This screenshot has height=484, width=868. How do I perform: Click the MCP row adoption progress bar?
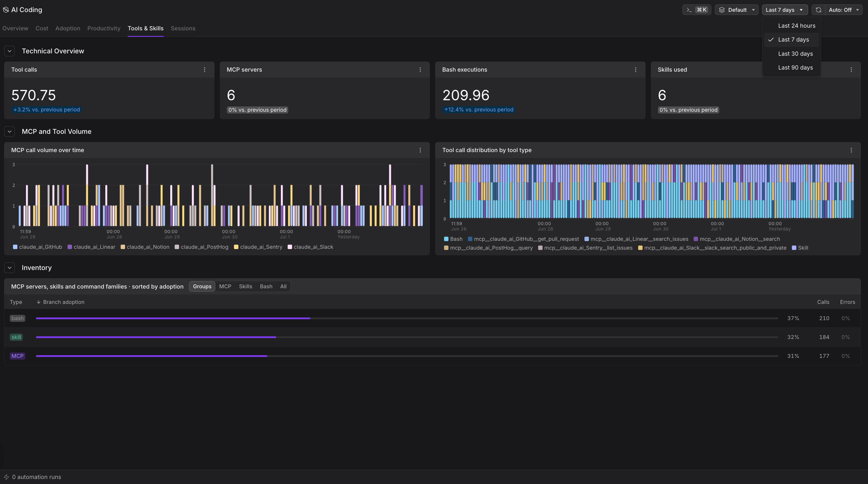pos(407,356)
